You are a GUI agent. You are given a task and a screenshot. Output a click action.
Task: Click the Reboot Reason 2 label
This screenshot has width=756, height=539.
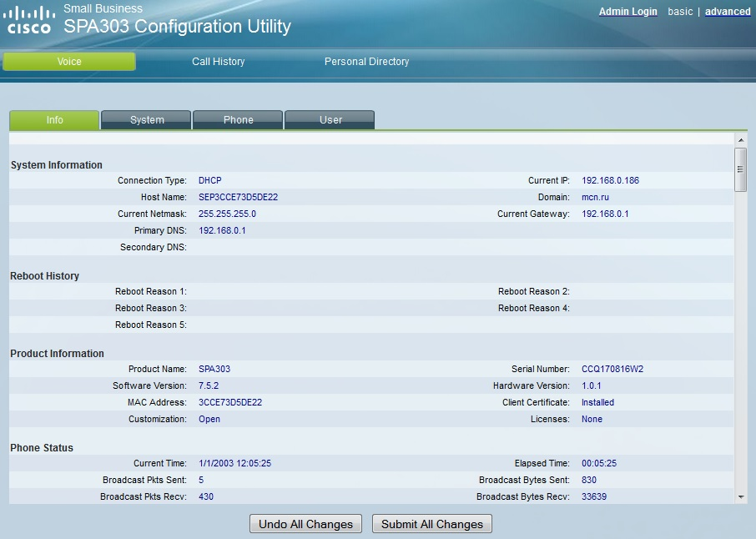[x=534, y=292]
